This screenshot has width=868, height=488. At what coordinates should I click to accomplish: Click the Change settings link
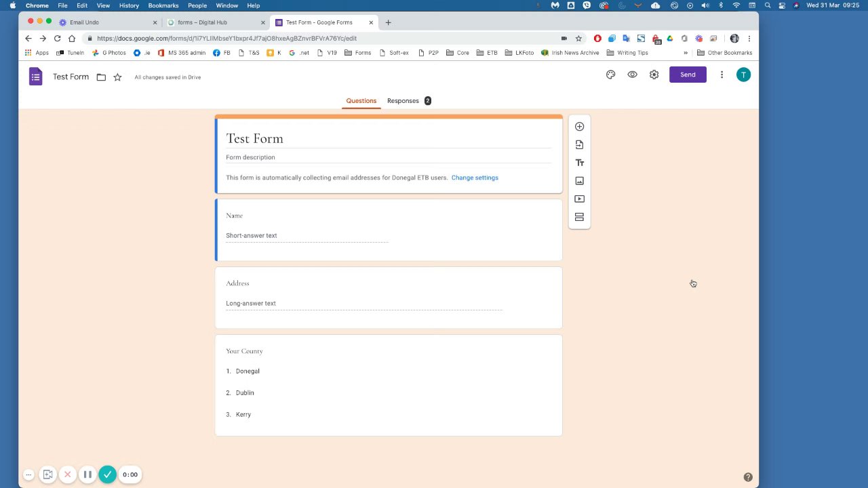[475, 178]
